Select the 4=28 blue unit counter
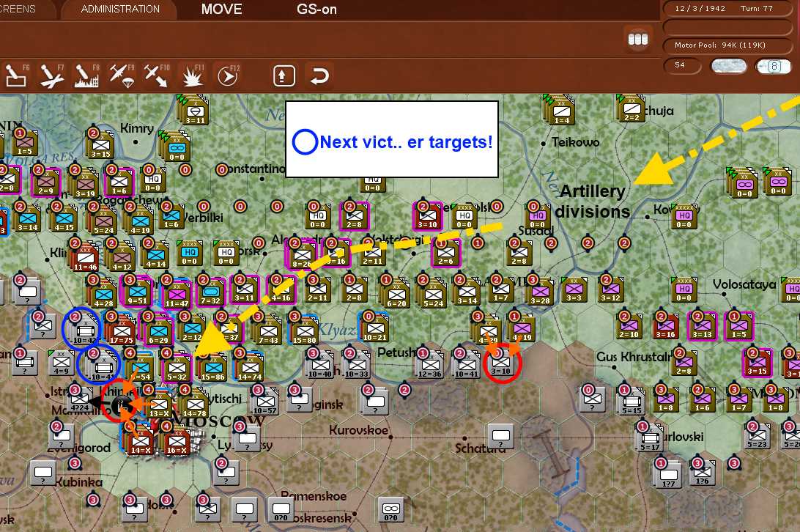Screen dimensions: 800x532 (x=103, y=294)
